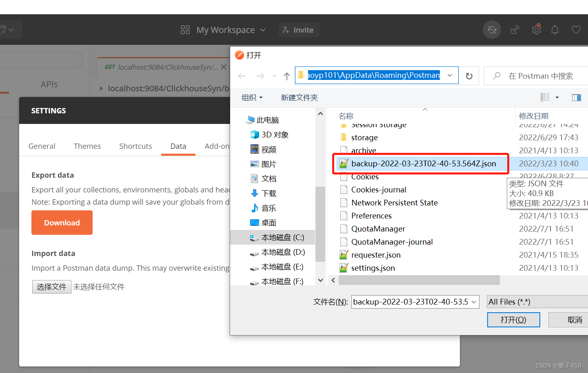
Task: Select 3D 对象 in navigation tree
Action: pyautogui.click(x=269, y=135)
